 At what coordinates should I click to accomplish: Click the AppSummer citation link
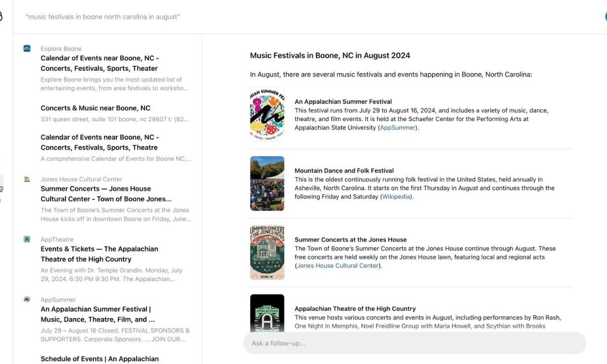pyautogui.click(x=399, y=128)
